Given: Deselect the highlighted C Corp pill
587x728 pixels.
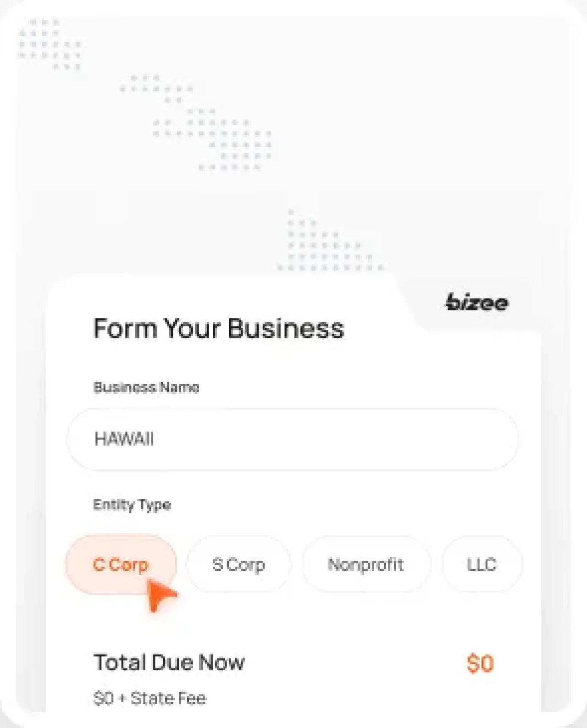Looking at the screenshot, I should (122, 565).
